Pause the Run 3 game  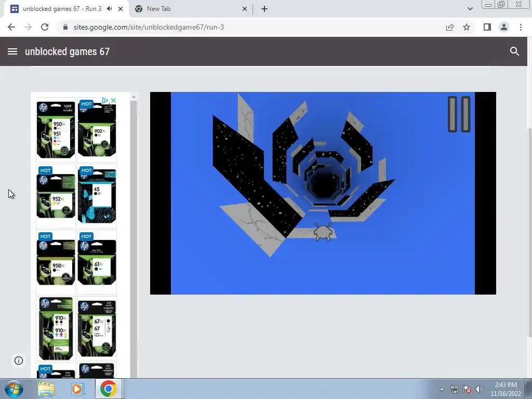[x=459, y=114]
